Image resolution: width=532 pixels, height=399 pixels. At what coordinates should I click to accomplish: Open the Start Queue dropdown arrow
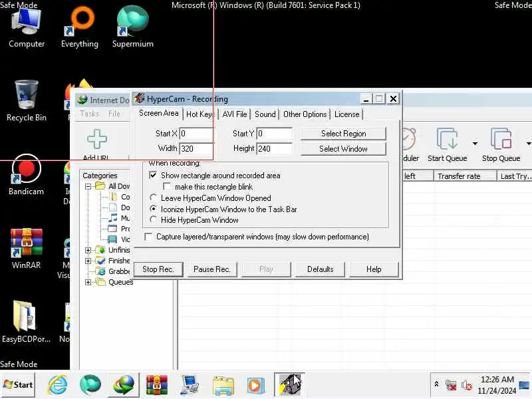coord(475,144)
